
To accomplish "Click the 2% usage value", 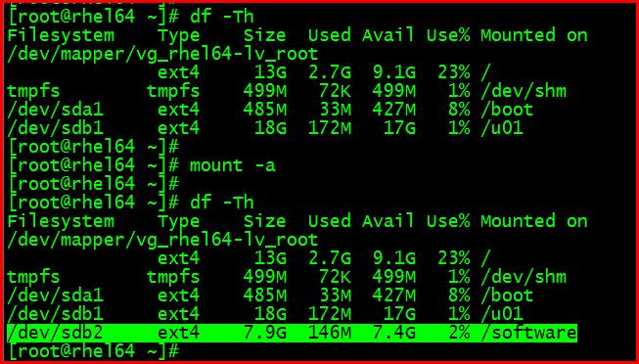I will tap(459, 333).
